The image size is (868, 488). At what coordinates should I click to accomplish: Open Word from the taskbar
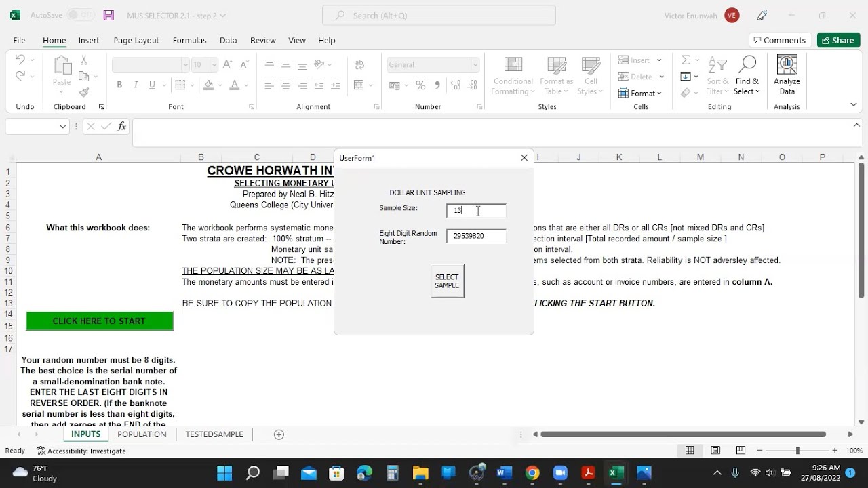[x=504, y=472]
